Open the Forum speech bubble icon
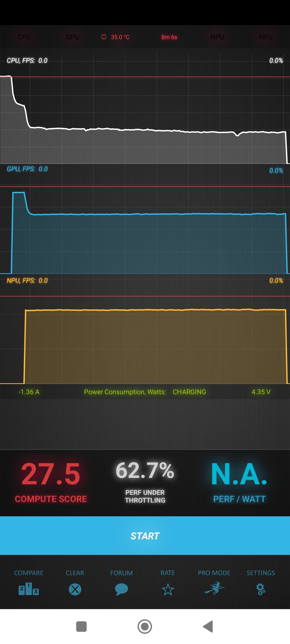The height and width of the screenshot is (644, 290). tap(121, 590)
